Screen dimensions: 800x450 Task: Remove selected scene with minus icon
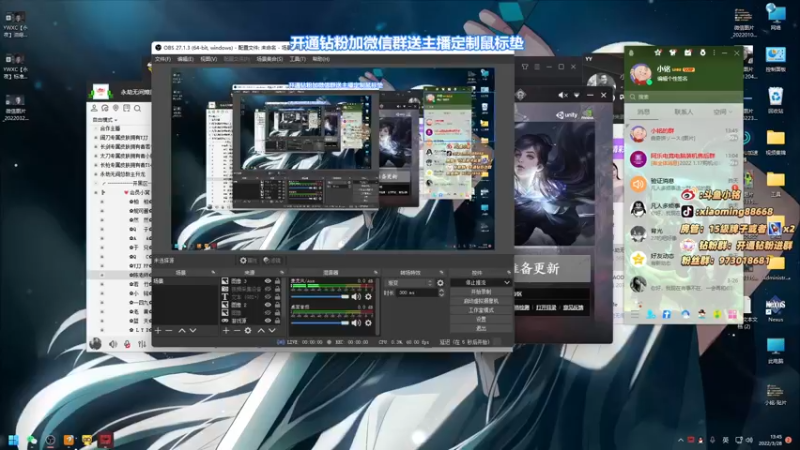click(x=169, y=331)
